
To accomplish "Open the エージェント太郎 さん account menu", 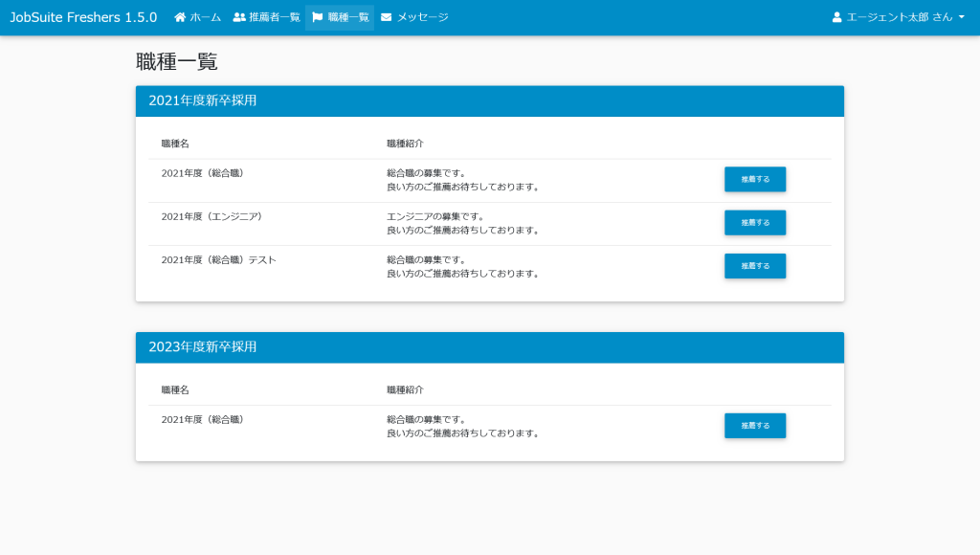I will point(900,17).
